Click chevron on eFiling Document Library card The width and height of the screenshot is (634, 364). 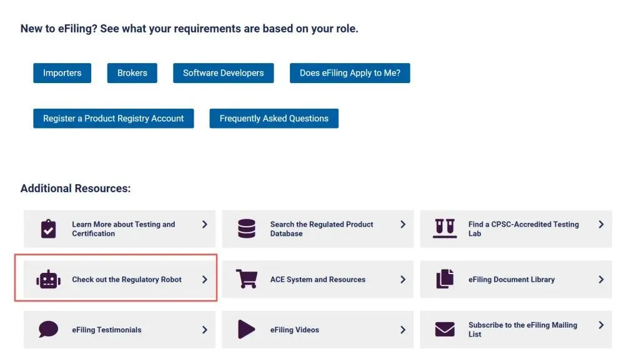coord(602,280)
